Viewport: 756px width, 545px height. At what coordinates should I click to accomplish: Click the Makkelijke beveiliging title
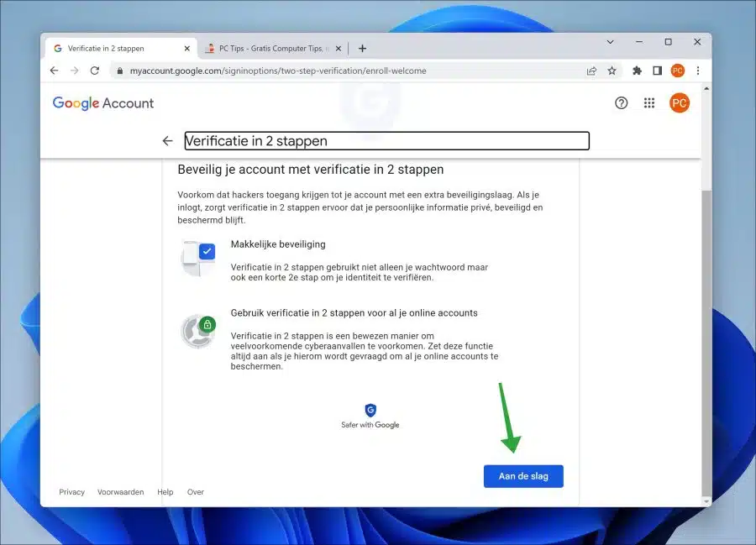tap(278, 244)
